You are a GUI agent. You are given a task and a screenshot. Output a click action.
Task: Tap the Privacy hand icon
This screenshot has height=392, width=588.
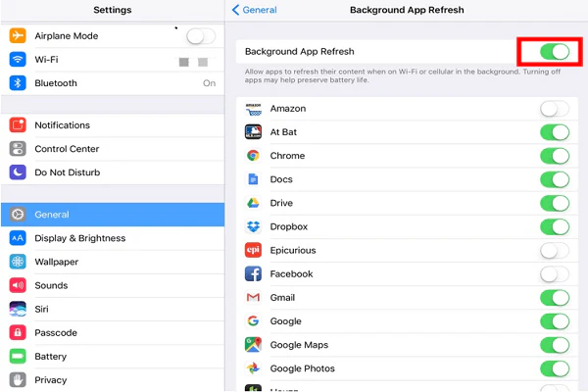[18, 379]
